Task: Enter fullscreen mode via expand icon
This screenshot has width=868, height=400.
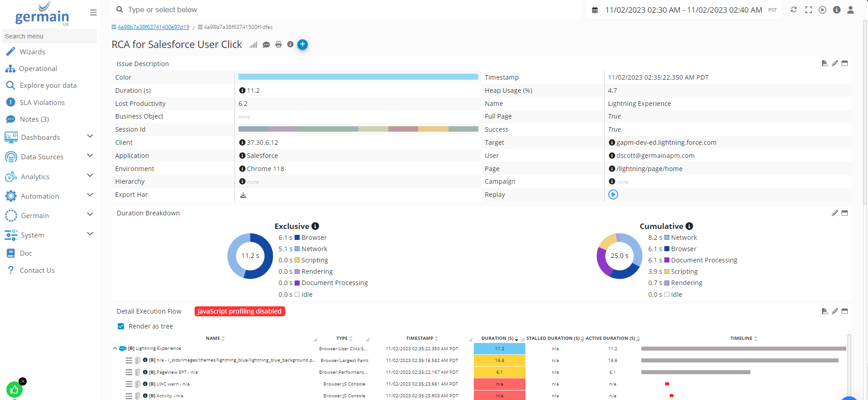Action: (x=808, y=10)
